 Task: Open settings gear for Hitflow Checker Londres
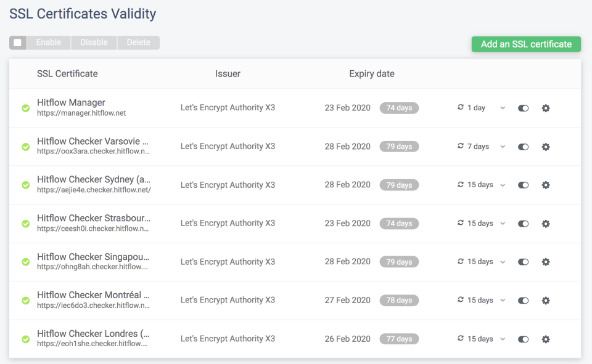click(x=546, y=339)
